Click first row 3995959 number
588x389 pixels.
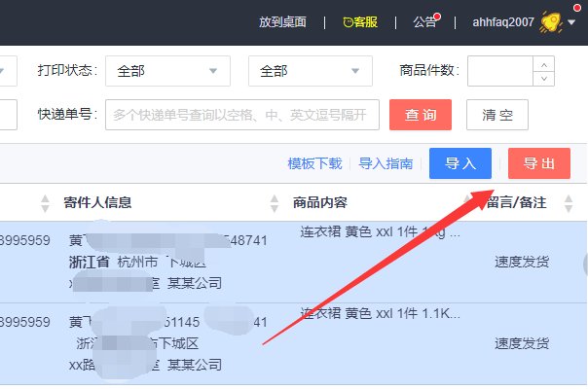coord(24,240)
